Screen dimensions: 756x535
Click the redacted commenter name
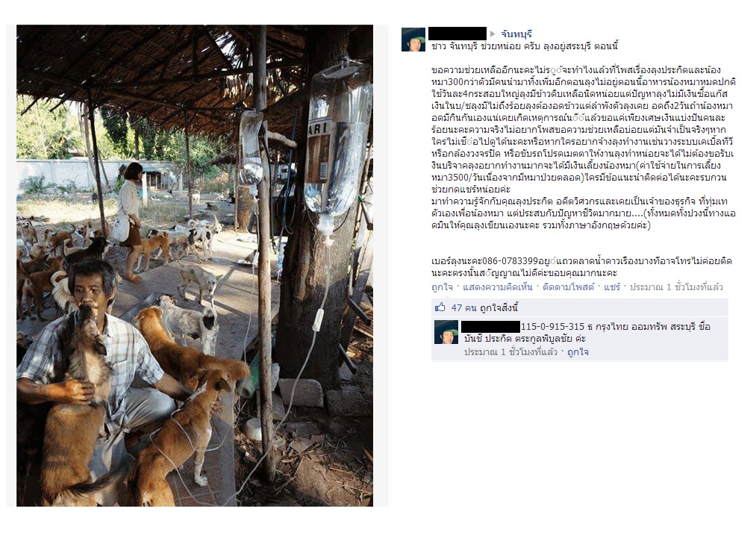[x=491, y=326]
